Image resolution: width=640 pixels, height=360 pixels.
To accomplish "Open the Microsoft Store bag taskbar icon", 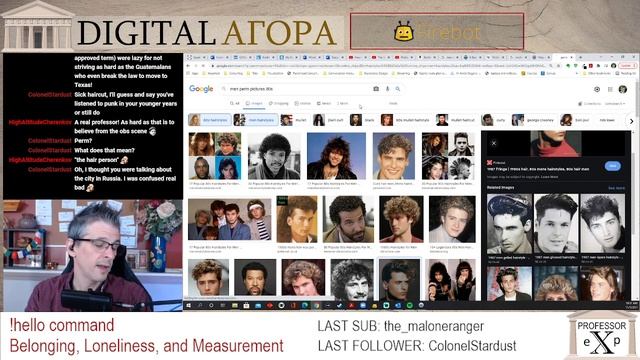I will tap(246, 305).
